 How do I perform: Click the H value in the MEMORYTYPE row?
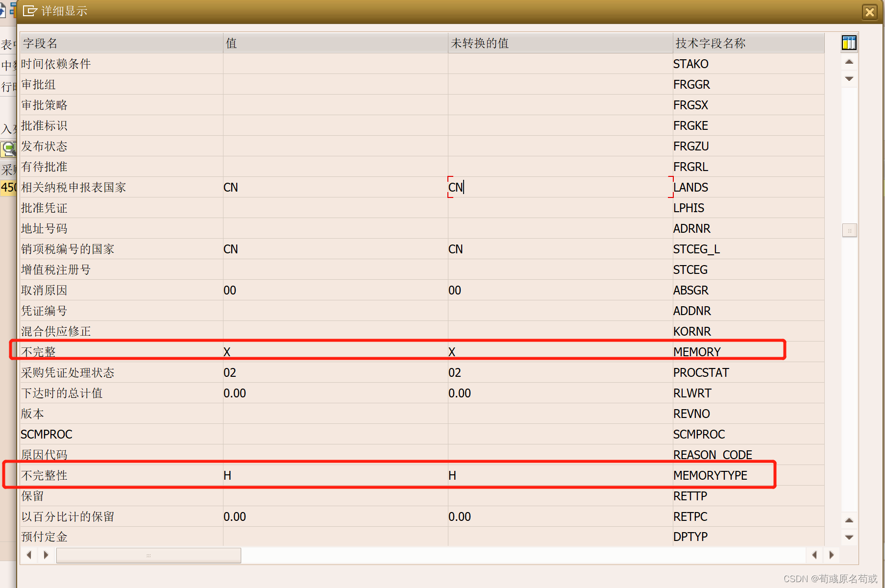(x=227, y=475)
